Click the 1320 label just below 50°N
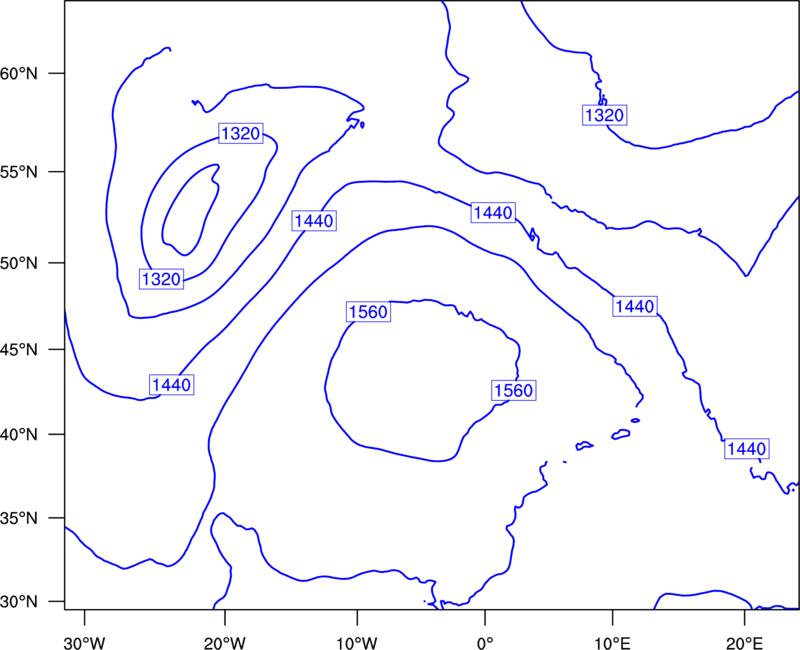Viewport: 800px width, 650px height. pos(162,280)
